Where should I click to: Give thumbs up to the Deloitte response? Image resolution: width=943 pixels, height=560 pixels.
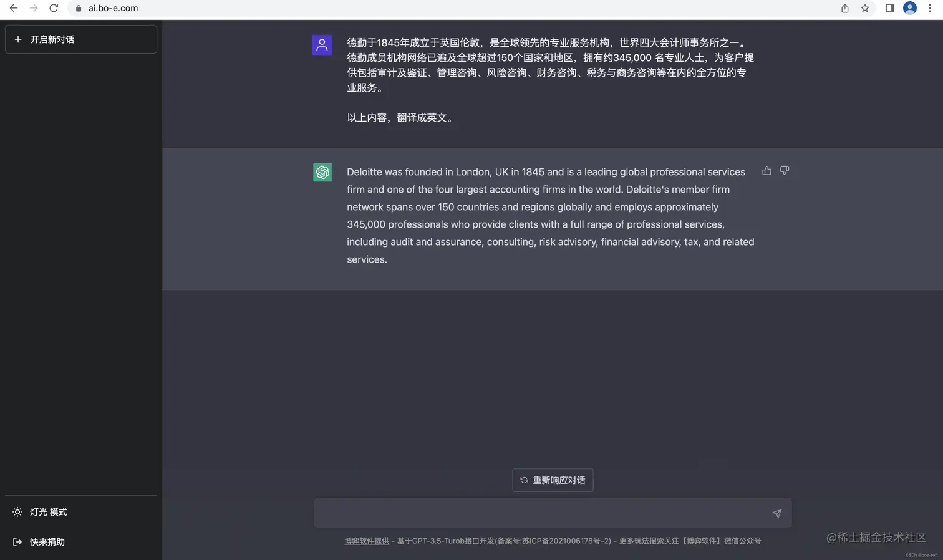pyautogui.click(x=766, y=170)
